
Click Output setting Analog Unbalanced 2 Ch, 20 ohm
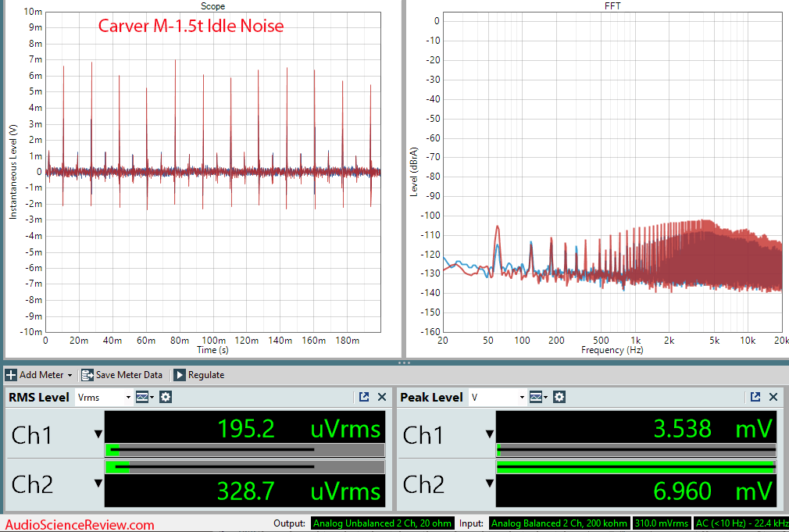click(x=383, y=523)
